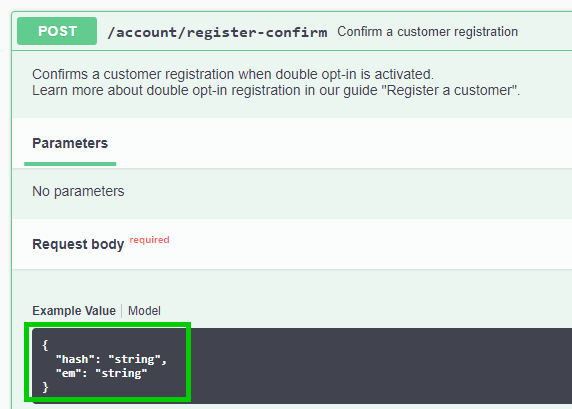The height and width of the screenshot is (409, 572).
Task: Click the opening brace of the example JSON
Action: pyautogui.click(x=45, y=345)
